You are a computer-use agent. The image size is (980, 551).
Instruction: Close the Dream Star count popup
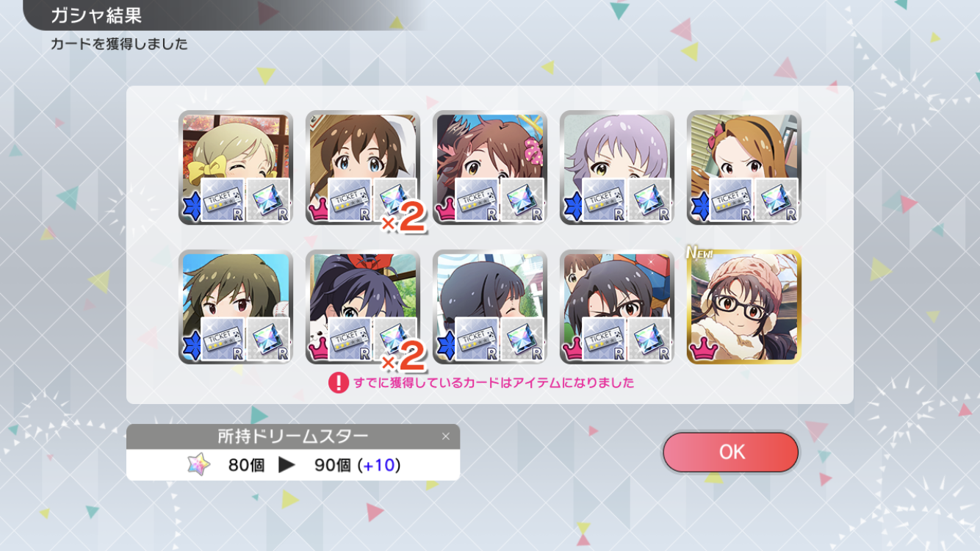click(x=445, y=436)
